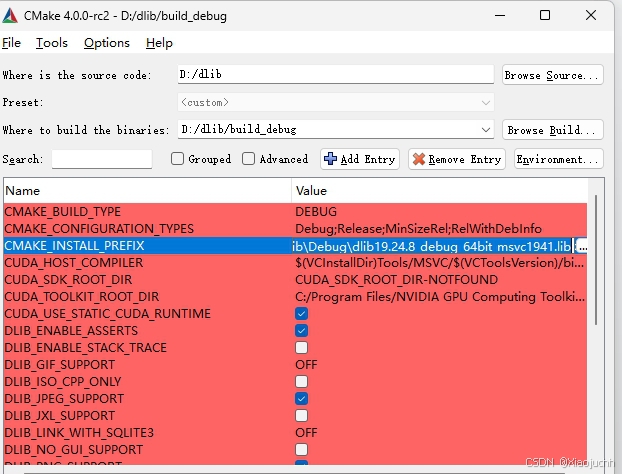Open the Environment dialog button

tap(559, 159)
